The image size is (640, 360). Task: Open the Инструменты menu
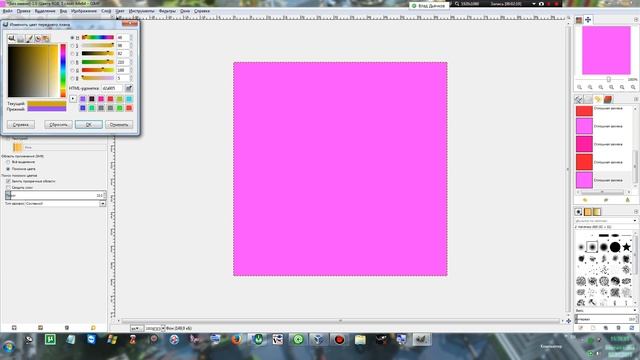pos(142,11)
